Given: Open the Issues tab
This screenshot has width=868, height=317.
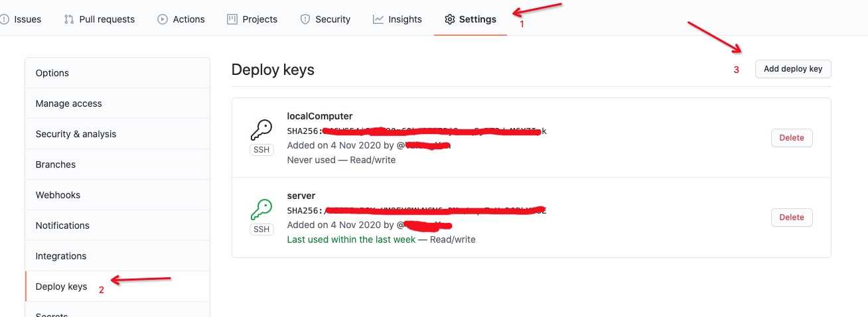Looking at the screenshot, I should (22, 19).
